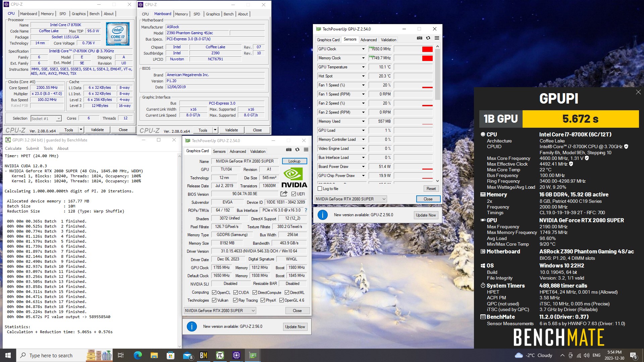Click the camera icon in GPU-Z Graphics Card window
The width and height of the screenshot is (644, 362).
(288, 149)
